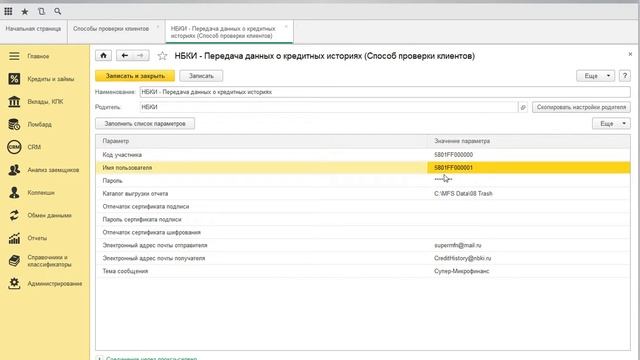Click the supermfn@mail.ru value
This screenshot has width=640, height=360.
pos(458,245)
